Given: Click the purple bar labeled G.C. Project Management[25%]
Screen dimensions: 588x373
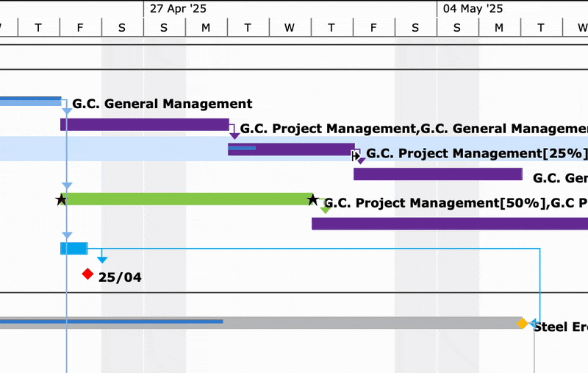Looking at the screenshot, I should (291, 149).
